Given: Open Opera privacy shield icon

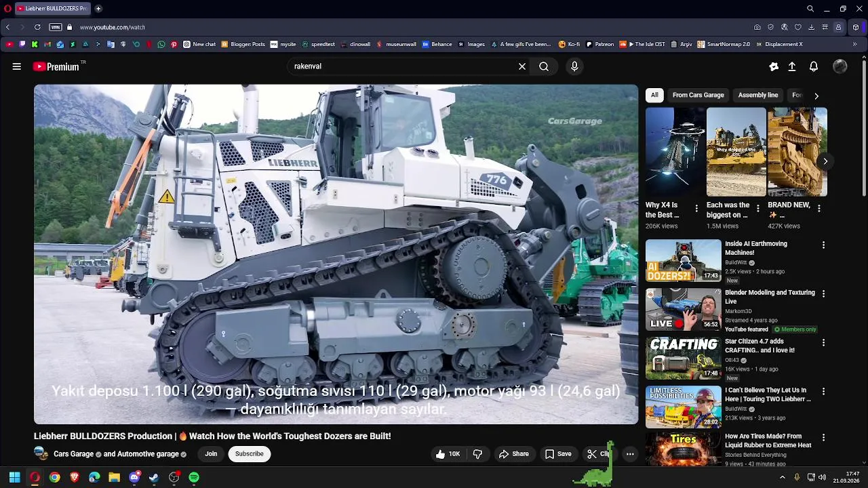Looking at the screenshot, I should coord(770,27).
